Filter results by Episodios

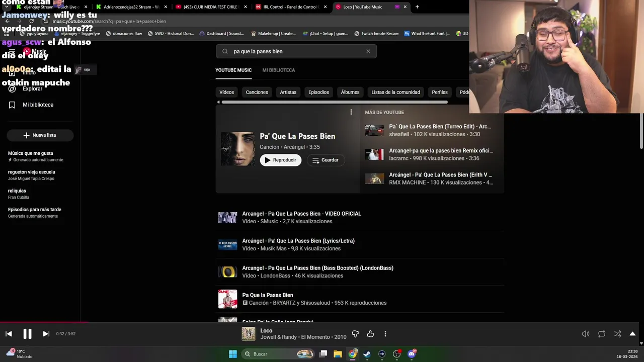[318, 92]
